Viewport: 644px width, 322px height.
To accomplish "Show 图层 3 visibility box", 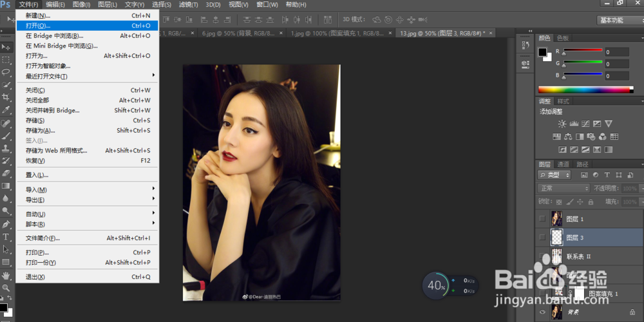I will point(542,238).
